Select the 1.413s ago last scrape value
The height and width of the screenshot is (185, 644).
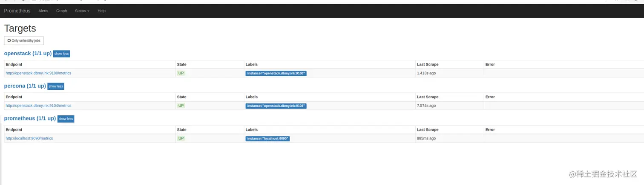click(426, 73)
